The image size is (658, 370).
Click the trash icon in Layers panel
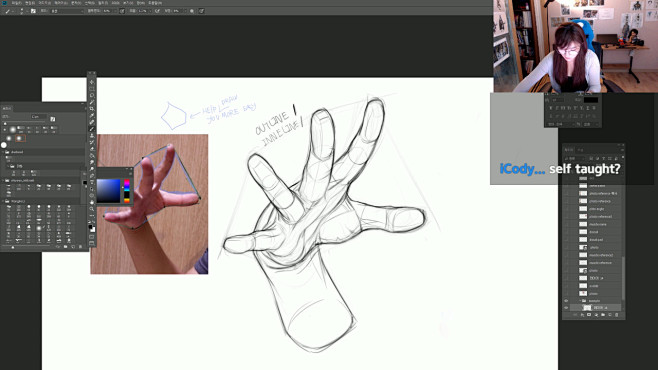(x=616, y=314)
